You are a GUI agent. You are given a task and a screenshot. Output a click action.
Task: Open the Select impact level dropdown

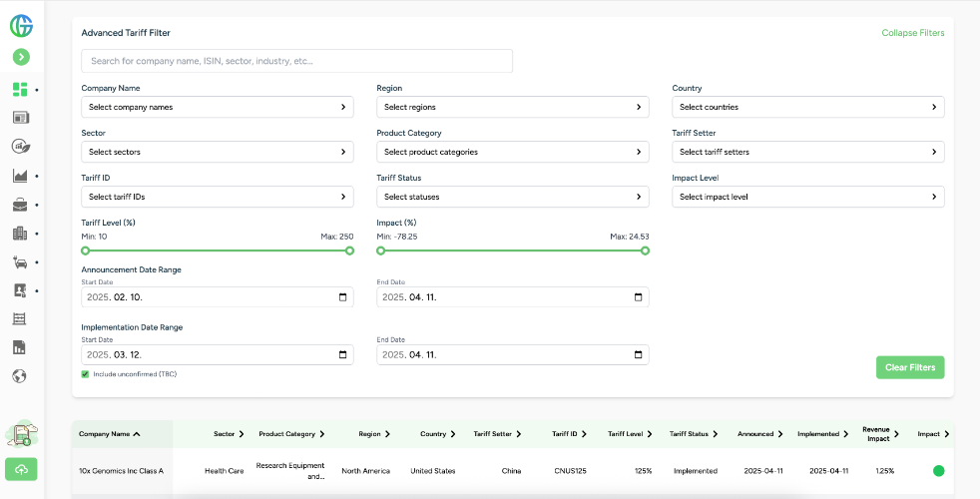(x=807, y=197)
